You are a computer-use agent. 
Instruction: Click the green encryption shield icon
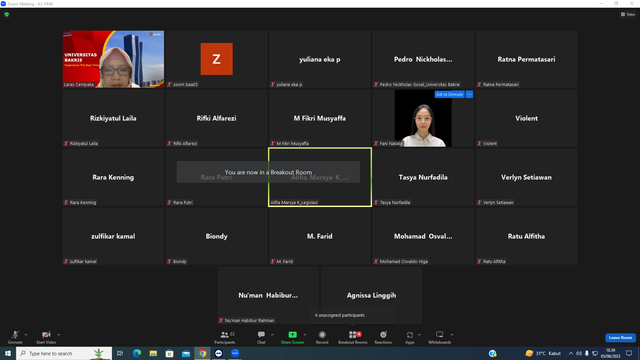point(7,14)
